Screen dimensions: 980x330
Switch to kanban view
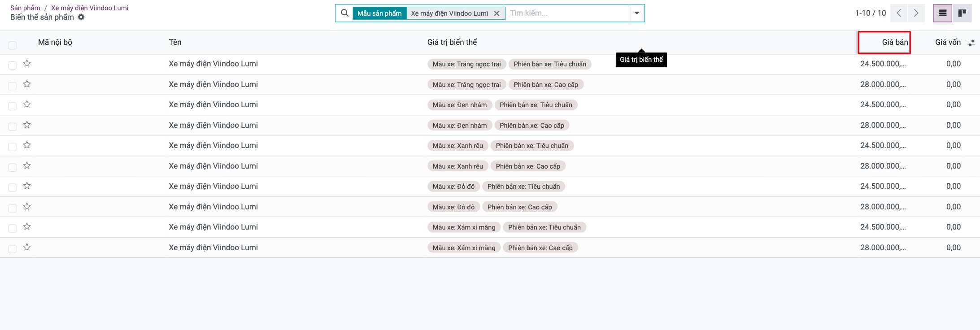tap(962, 13)
